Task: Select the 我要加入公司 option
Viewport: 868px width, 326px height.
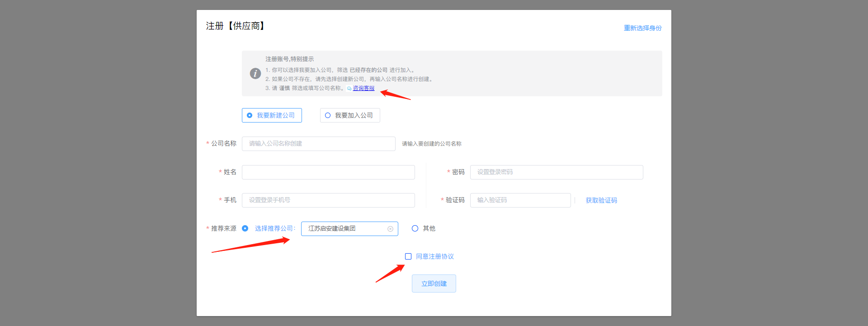Action: [x=350, y=115]
